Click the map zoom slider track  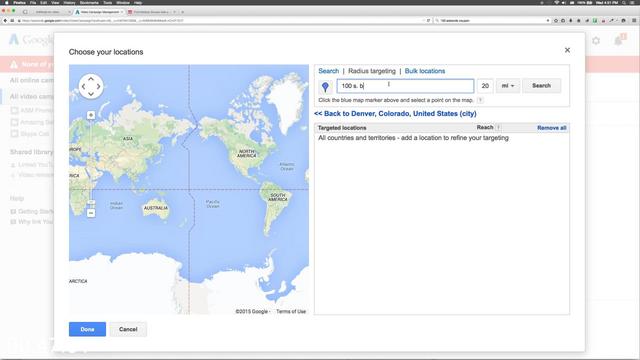91,159
